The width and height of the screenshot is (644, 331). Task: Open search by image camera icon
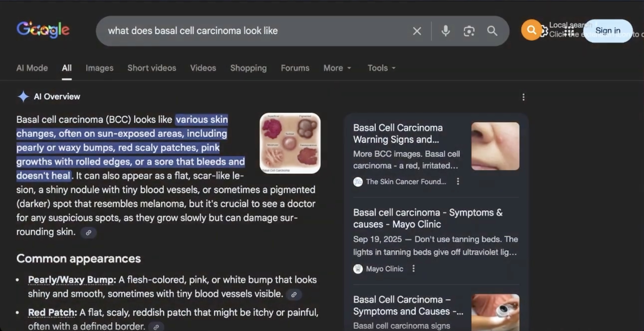469,31
